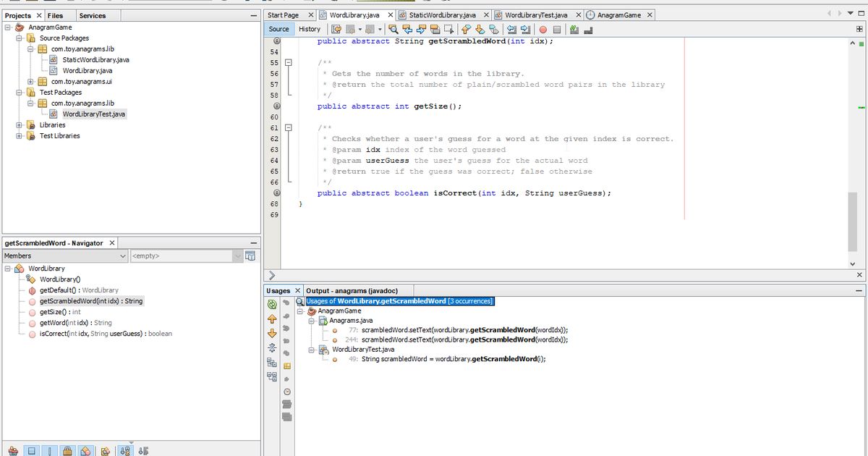Click the Next Bookmark icon

(480, 29)
